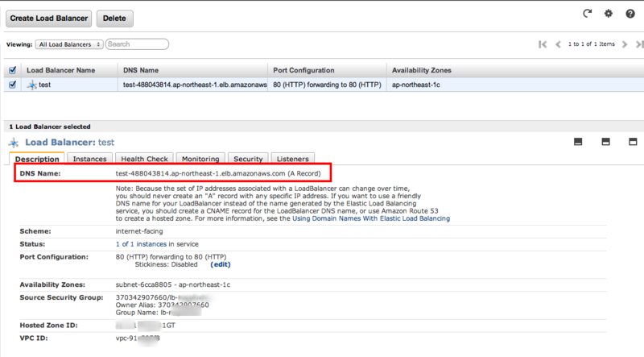644x357 pixels.
Task: Open Using Domain Names With Elastic Load Balancing link
Action: pyautogui.click(x=371, y=218)
